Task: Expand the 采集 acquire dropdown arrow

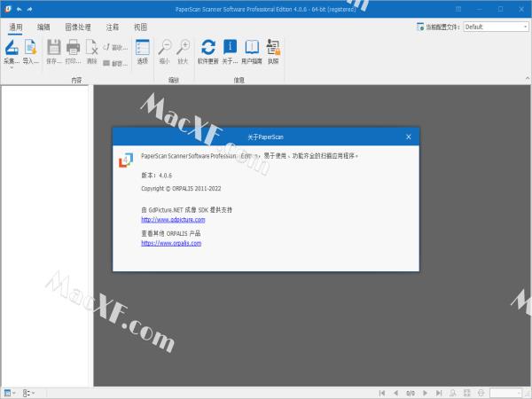Action: click(12, 68)
